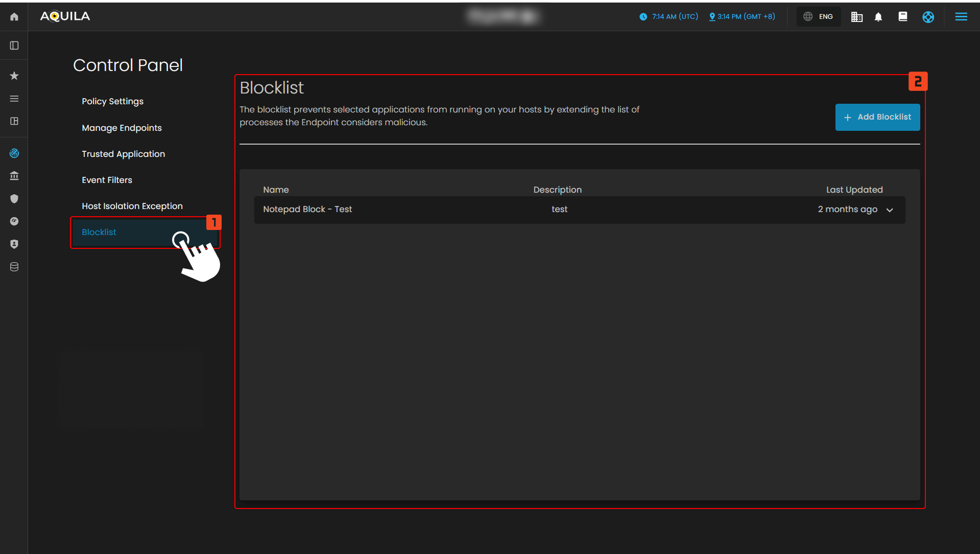Select Policy Settings in Control Panel
The image size is (980, 554).
tap(112, 101)
